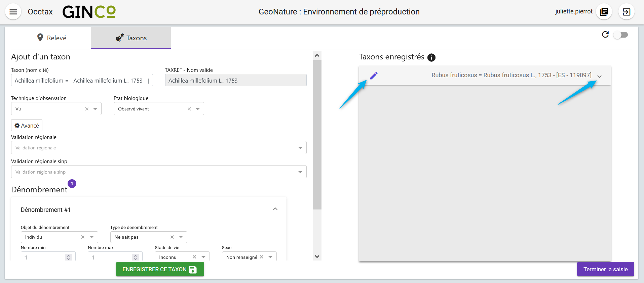Click the Dénombrement count badge 1
Viewport: 644px width, 283px height.
pyautogui.click(x=72, y=184)
